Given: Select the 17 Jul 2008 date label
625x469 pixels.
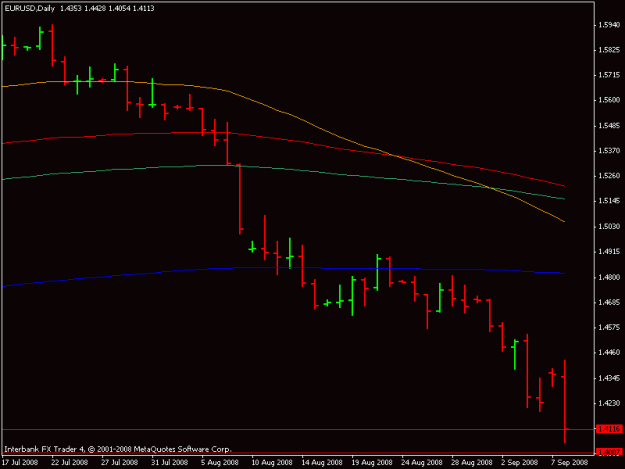Looking at the screenshot, I should pyautogui.click(x=20, y=462).
